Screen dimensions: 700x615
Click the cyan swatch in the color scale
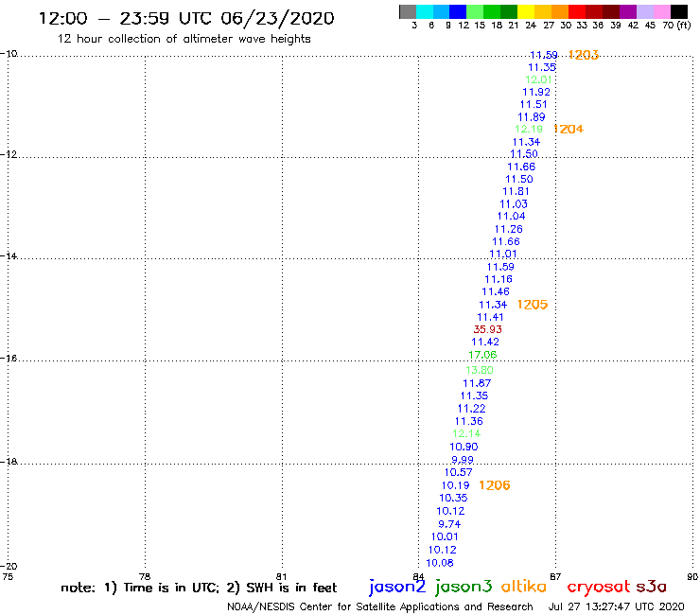425,11
